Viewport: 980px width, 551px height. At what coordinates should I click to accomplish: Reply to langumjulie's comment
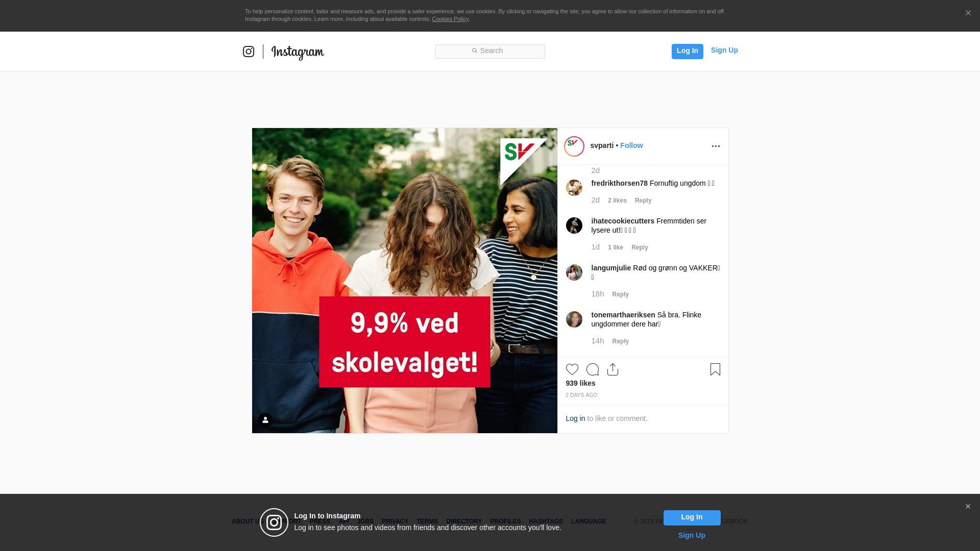621,294
